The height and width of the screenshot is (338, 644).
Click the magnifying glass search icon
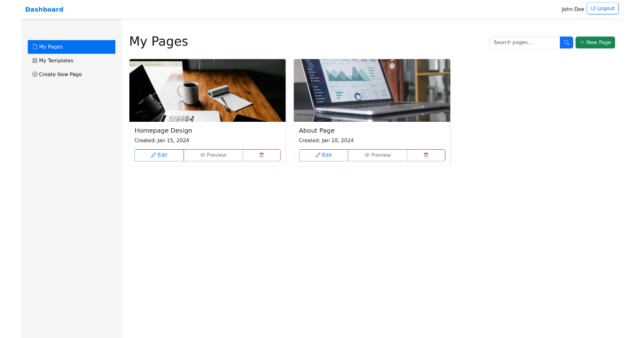click(x=566, y=42)
